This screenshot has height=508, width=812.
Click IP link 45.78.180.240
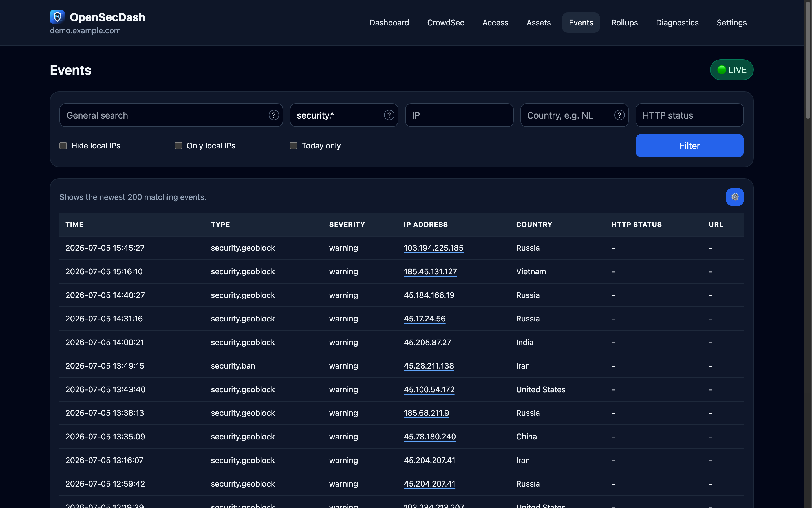pyautogui.click(x=430, y=437)
